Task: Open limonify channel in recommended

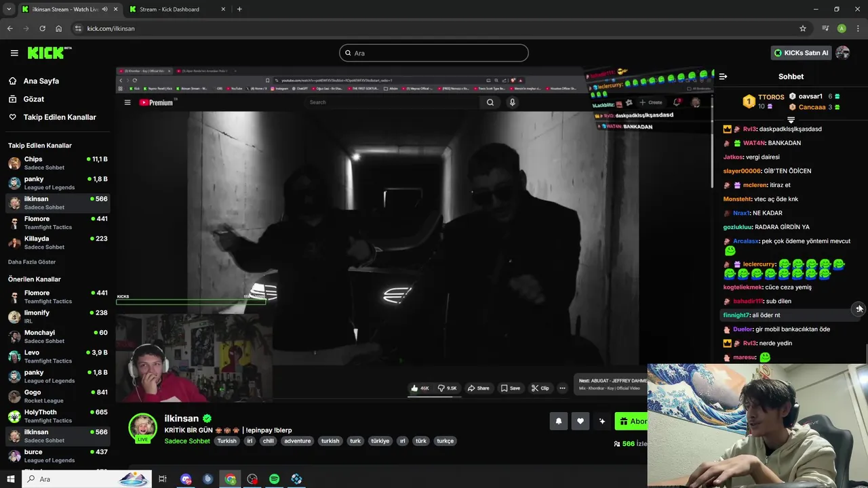Action: coord(58,317)
